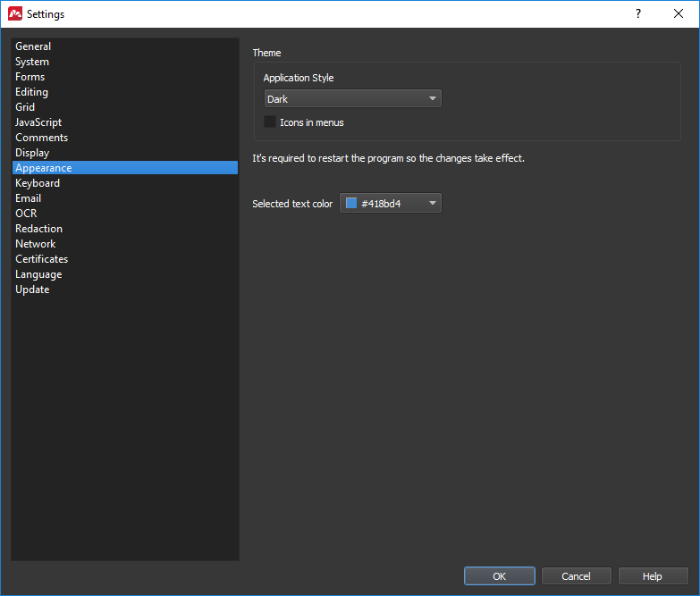Expand the Selected text color dropdown arrow
Screen dimensions: 700x596
432,203
